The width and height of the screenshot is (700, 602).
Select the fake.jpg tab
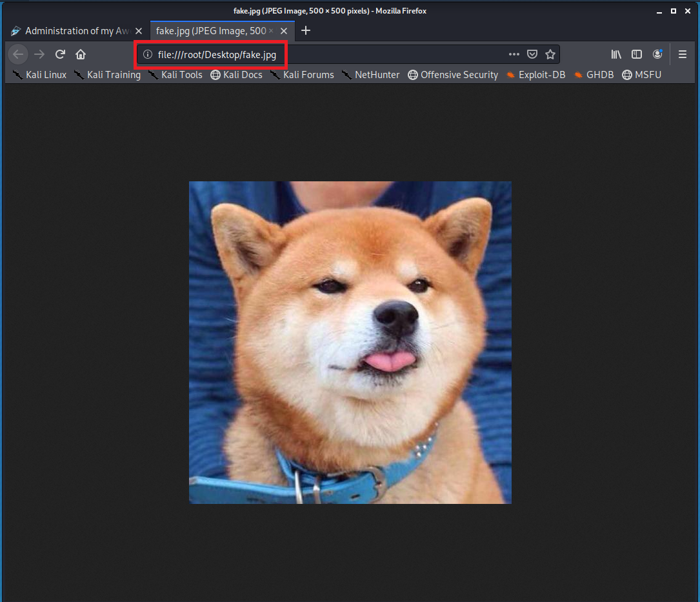(213, 31)
